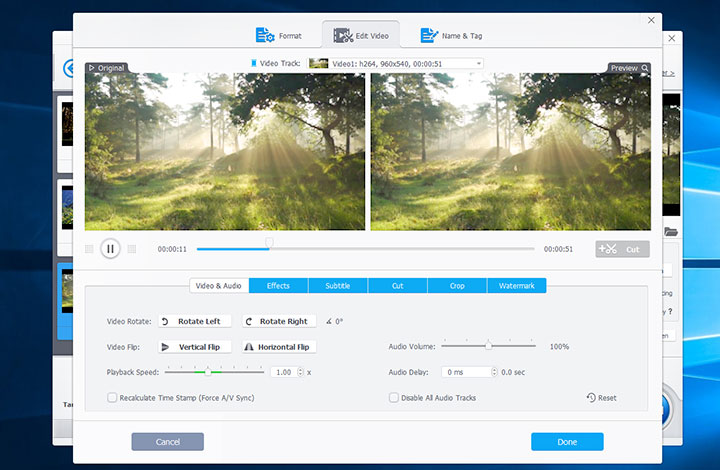The image size is (720, 470).
Task: Open the Video Track dropdown
Action: pos(396,63)
